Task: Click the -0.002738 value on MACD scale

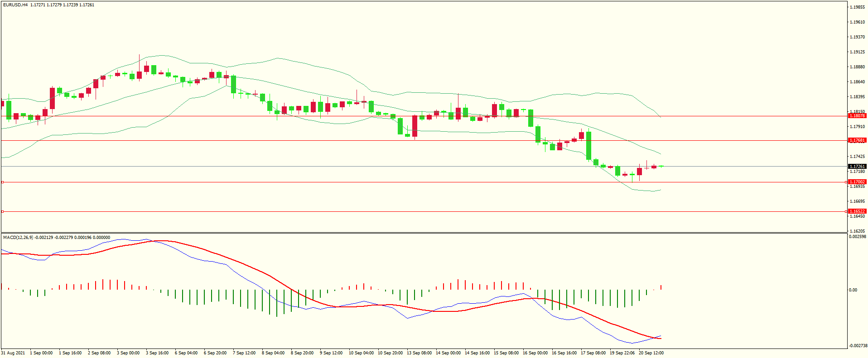Action: 858,346
